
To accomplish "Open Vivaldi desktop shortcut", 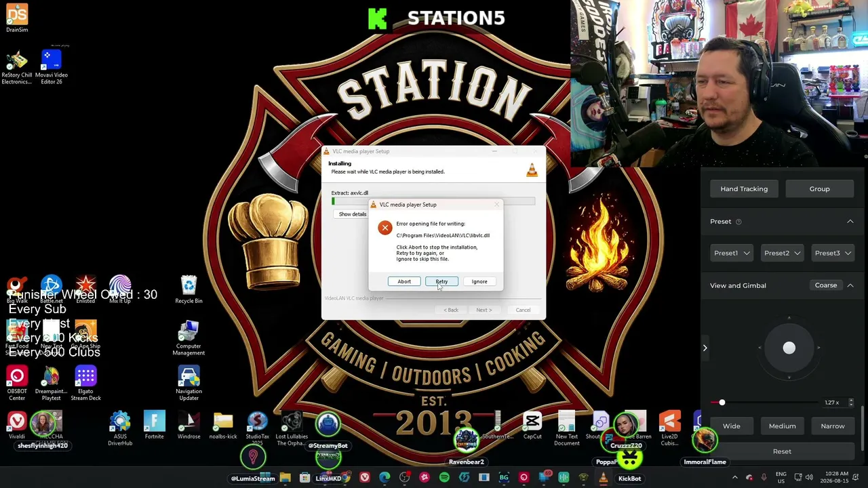I will coord(17,426).
